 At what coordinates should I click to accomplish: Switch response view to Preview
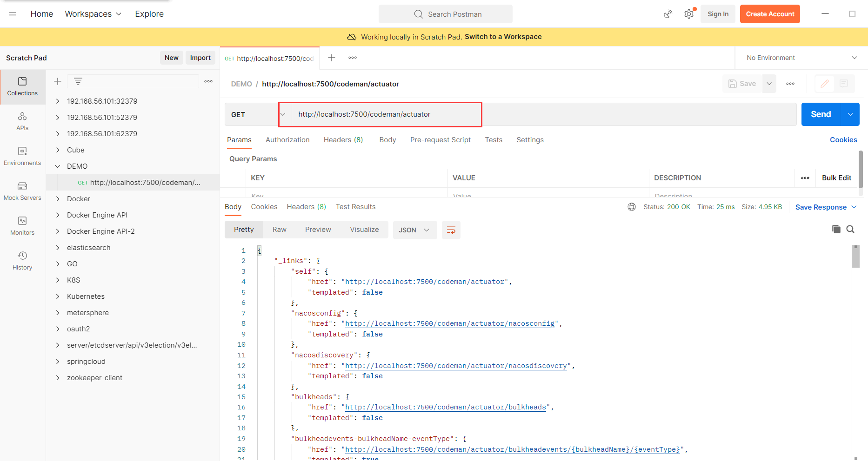pyautogui.click(x=318, y=230)
